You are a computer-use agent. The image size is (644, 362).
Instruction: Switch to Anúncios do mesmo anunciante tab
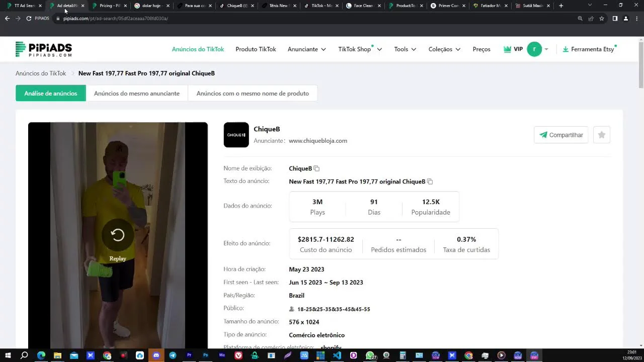(x=137, y=94)
